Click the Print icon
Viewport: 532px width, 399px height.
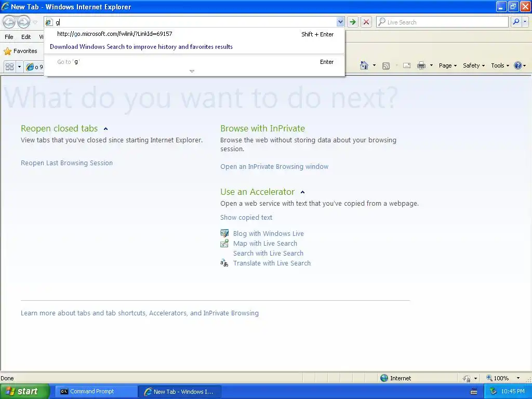(x=421, y=65)
